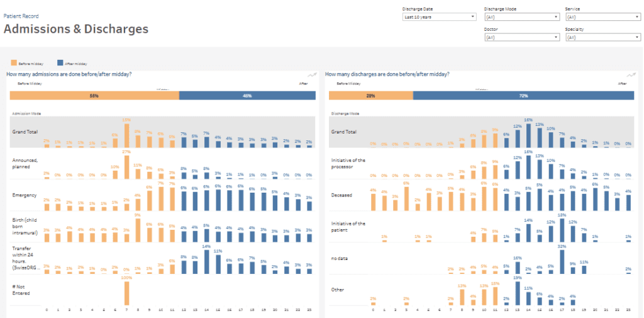This screenshot has width=644, height=318.
Task: Click the 19% bar in Other row
Action: [518, 293]
